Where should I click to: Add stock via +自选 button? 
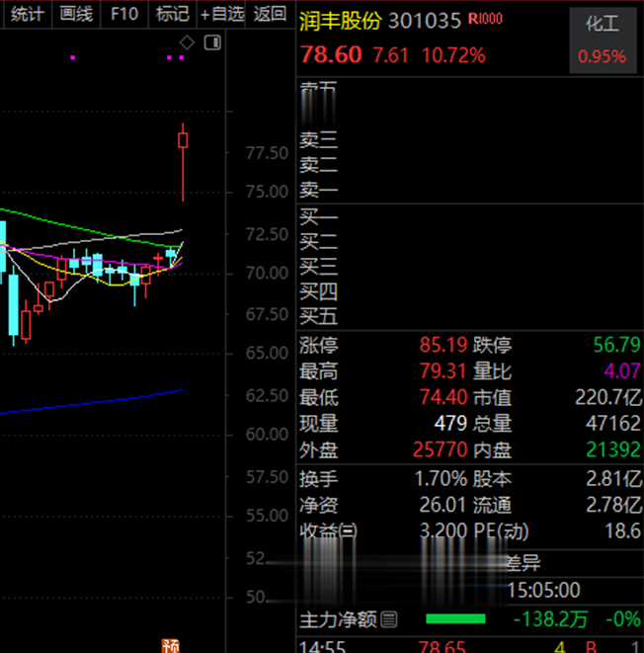[x=221, y=14]
